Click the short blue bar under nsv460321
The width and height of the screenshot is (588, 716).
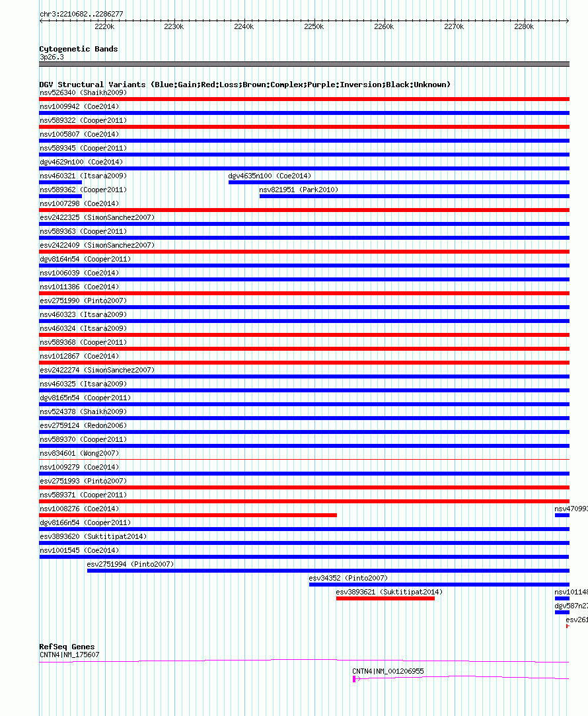click(x=61, y=182)
